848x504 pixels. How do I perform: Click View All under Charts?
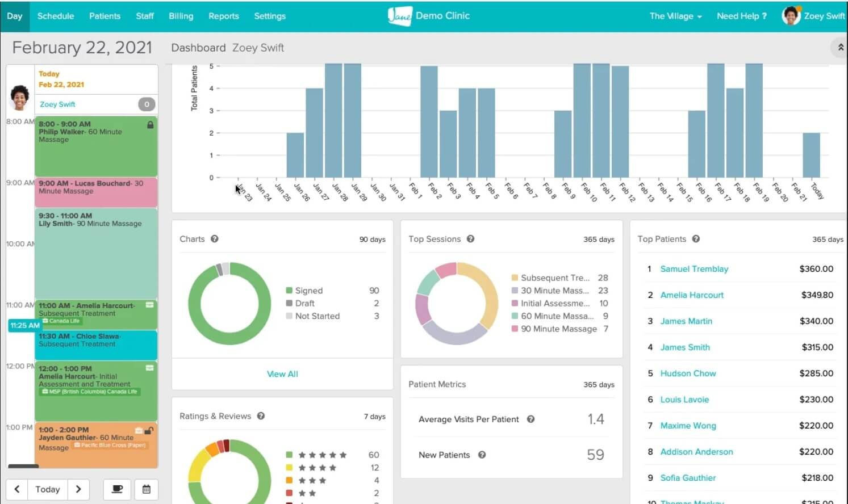[x=282, y=374]
